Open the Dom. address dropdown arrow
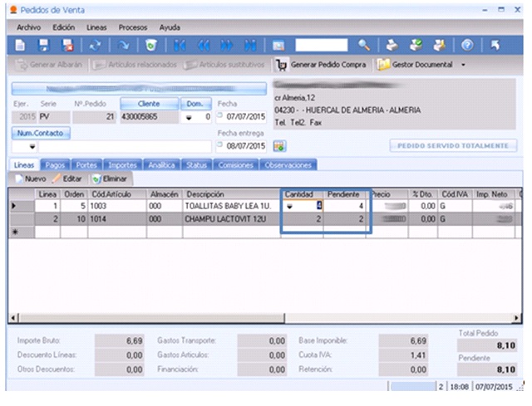This screenshot has width=532, height=406. pyautogui.click(x=189, y=118)
